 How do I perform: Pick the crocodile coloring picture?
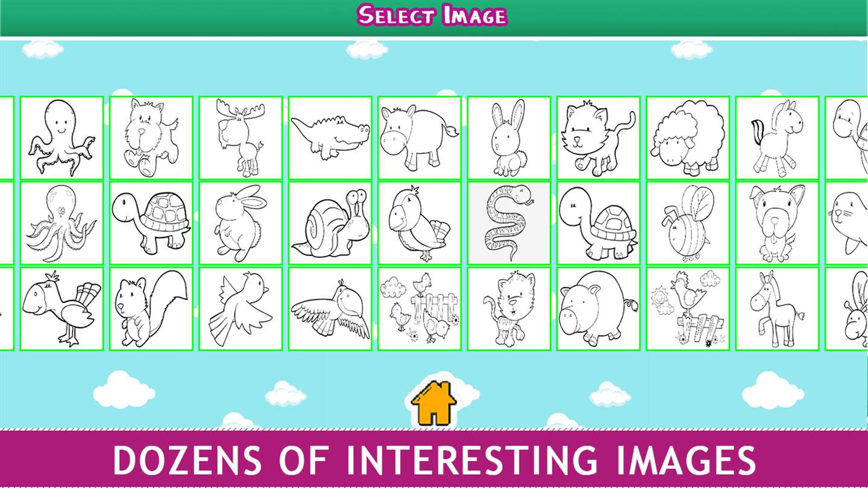coord(330,138)
